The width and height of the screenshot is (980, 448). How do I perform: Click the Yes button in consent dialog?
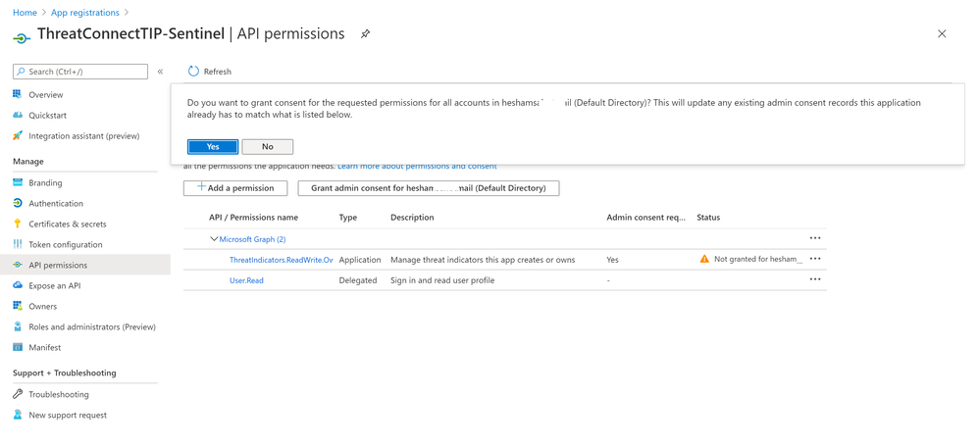click(213, 146)
